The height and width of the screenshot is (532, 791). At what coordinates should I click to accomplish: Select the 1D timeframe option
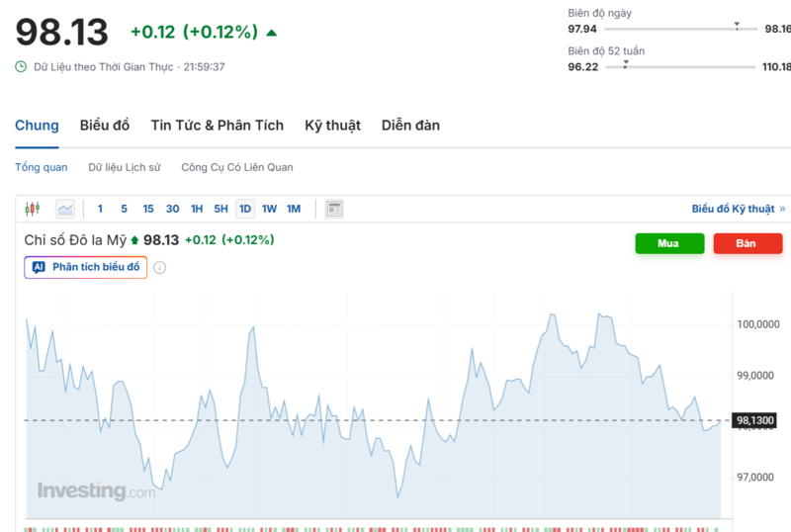pos(244,209)
